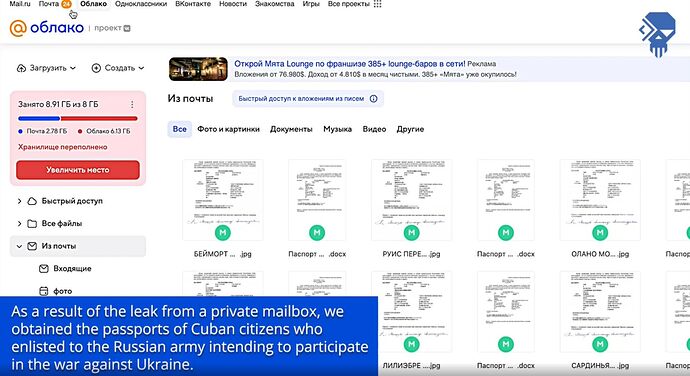Open Mail.ru in the top navigation

(x=20, y=4)
